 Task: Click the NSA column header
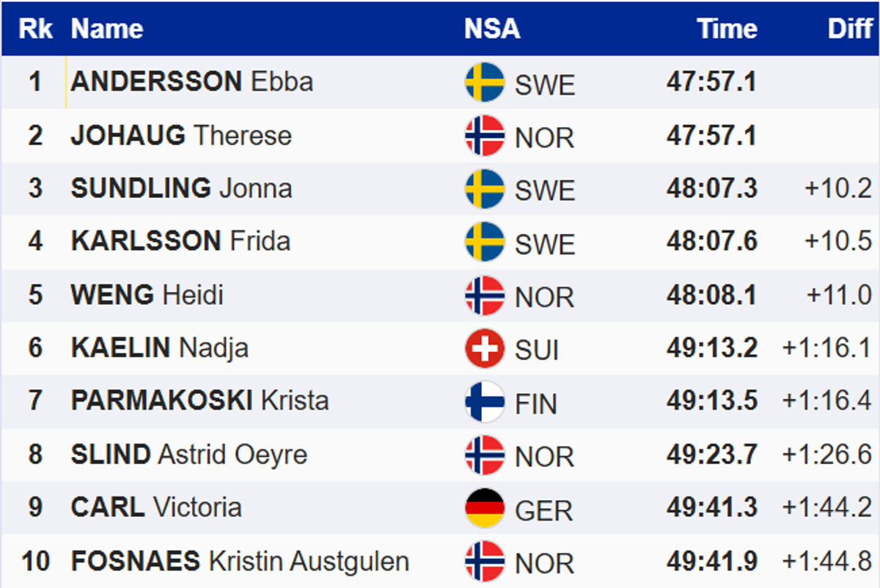click(492, 29)
